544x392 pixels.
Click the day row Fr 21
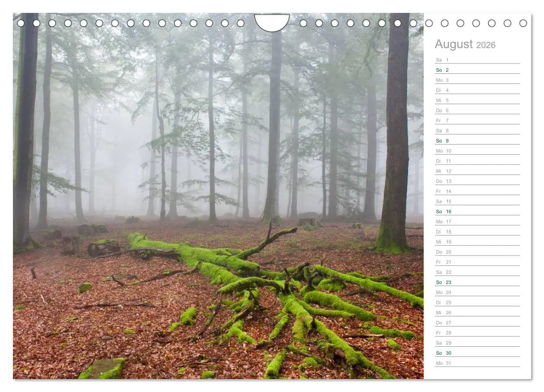click(477, 262)
